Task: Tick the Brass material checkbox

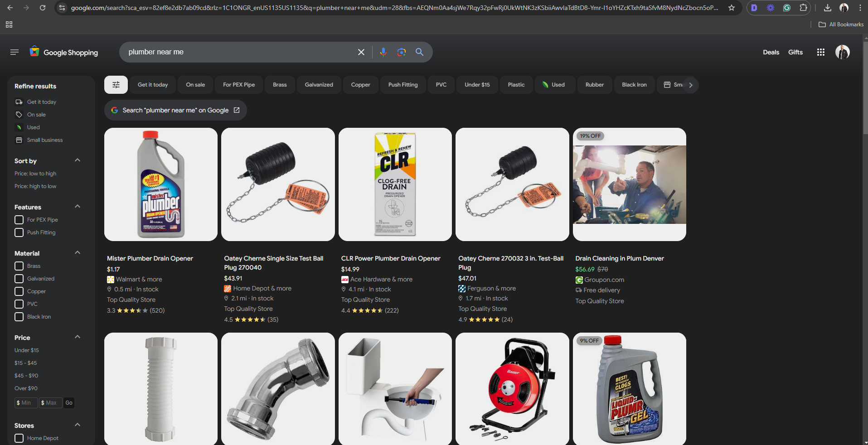Action: 19,266
